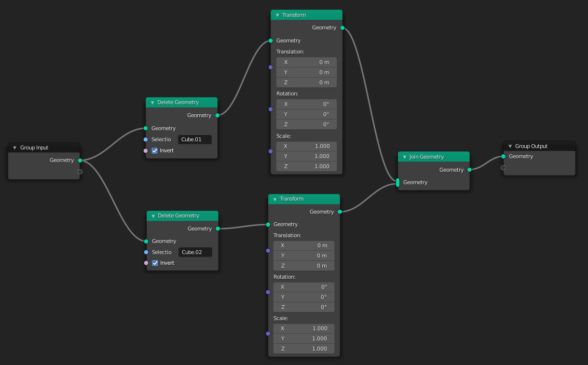Select the Group Input node by its header
This screenshot has height=365, width=588.
click(x=44, y=148)
